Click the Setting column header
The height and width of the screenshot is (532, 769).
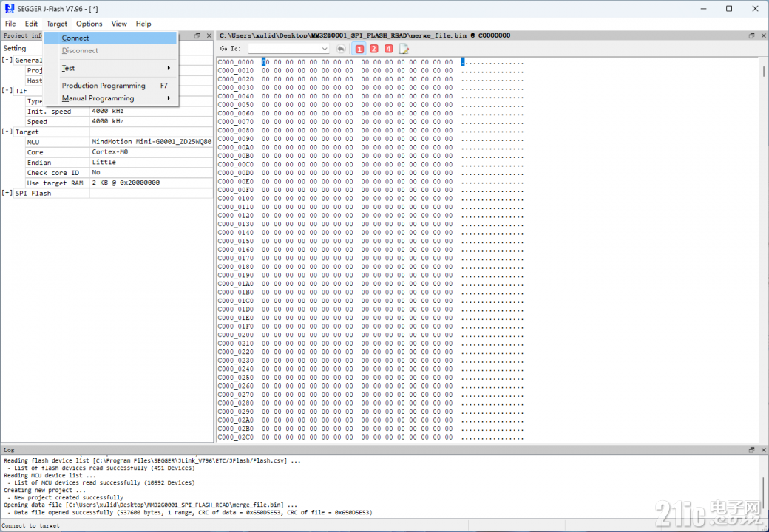coord(15,48)
